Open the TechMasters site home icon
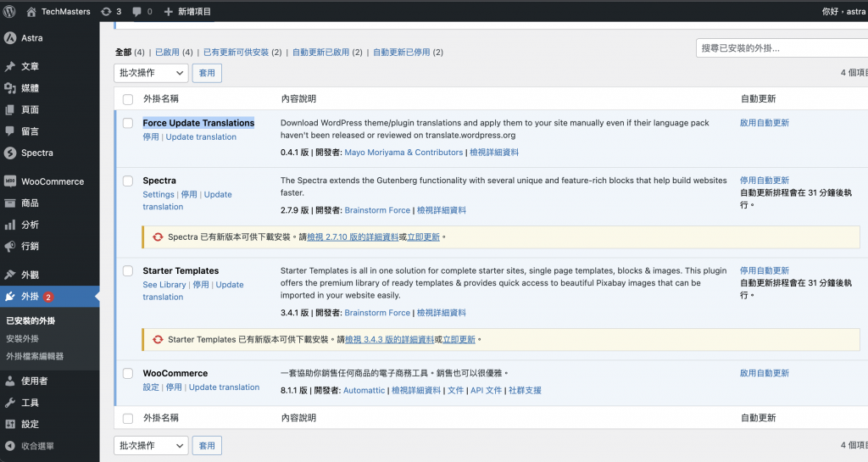Viewport: 868px width, 462px height. (x=31, y=12)
